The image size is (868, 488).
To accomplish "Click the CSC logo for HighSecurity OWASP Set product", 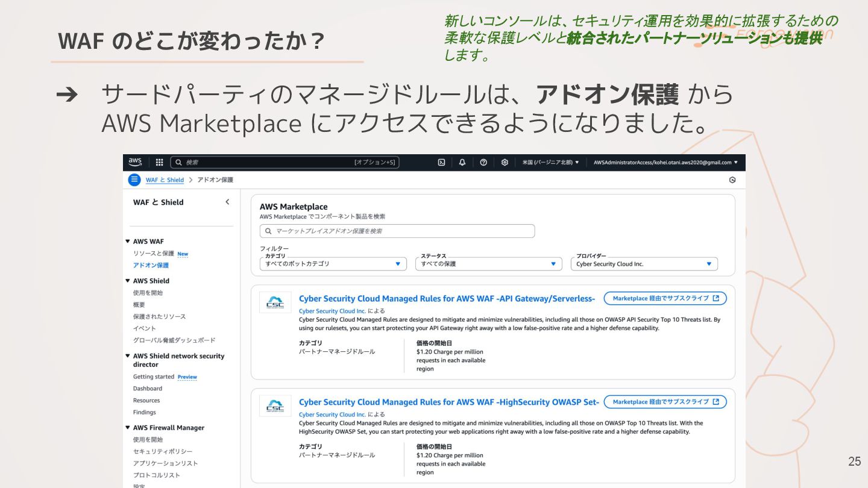I will point(275,406).
